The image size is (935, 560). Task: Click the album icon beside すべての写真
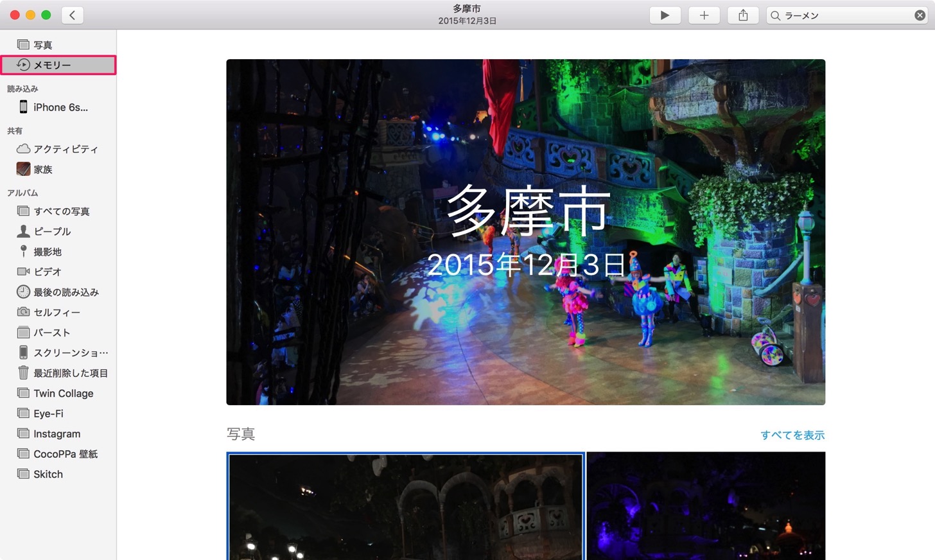[x=23, y=211]
